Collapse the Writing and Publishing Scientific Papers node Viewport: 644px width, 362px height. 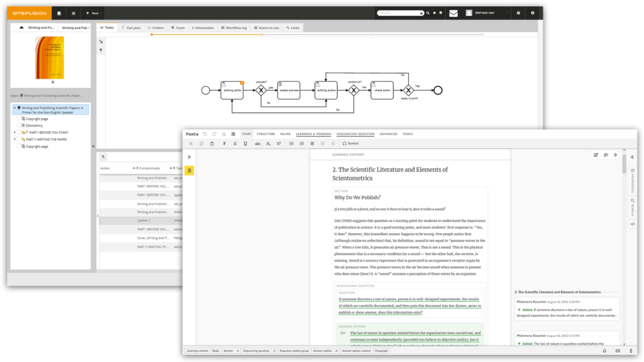(x=15, y=108)
